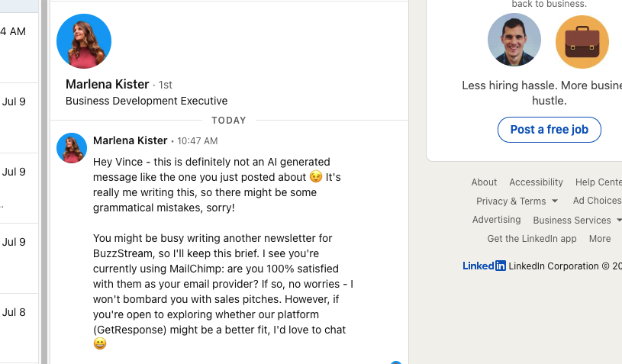This screenshot has height=364, width=622.
Task: Click Get the LinkedIn app
Action: (532, 239)
